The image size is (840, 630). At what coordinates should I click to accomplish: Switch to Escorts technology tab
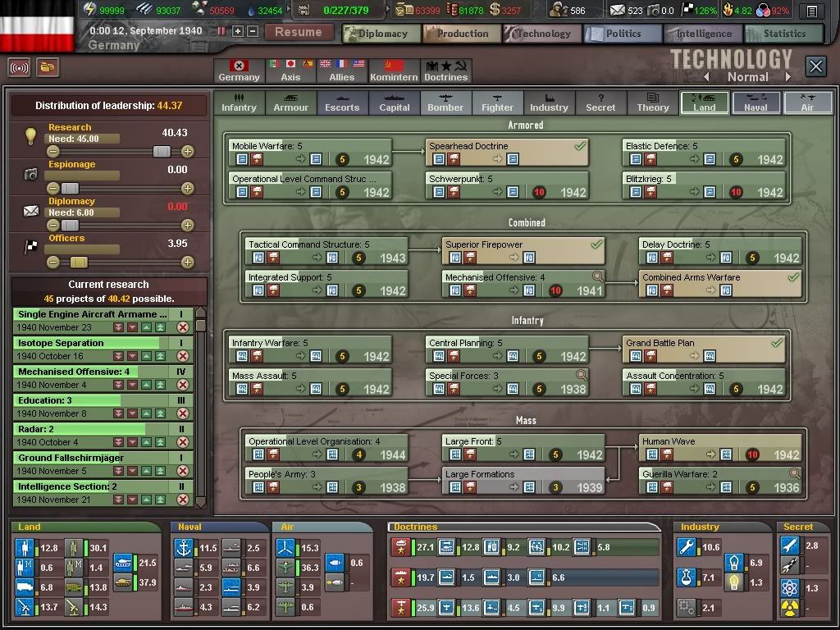pyautogui.click(x=342, y=103)
